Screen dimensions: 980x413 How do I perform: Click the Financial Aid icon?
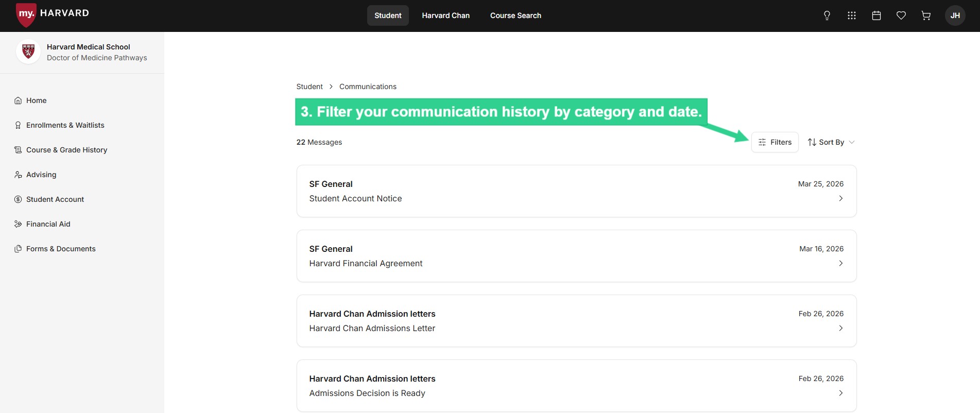[18, 224]
